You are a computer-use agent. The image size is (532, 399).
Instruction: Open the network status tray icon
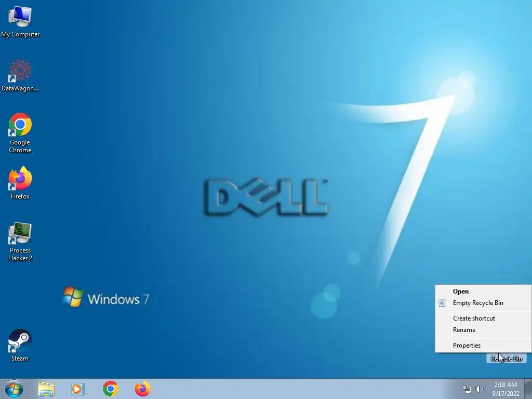(x=467, y=389)
